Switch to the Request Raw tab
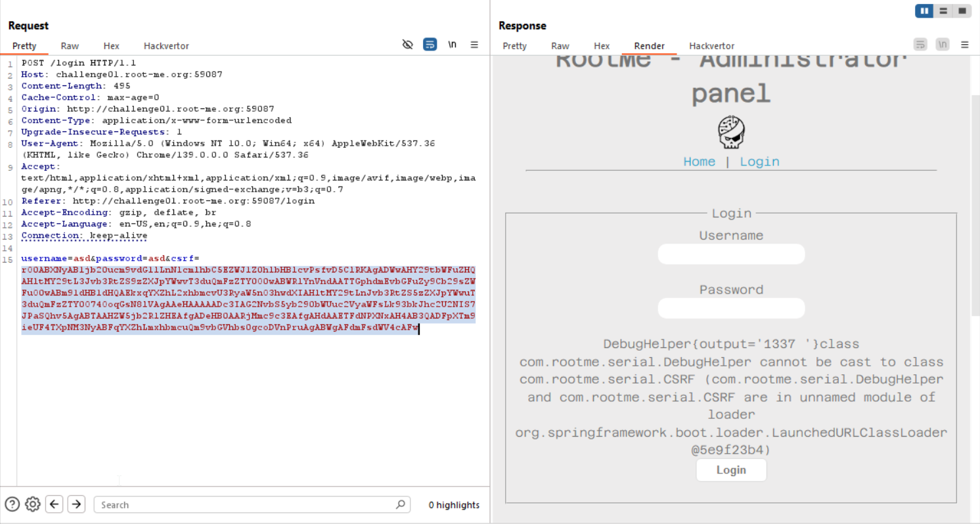Viewport: 980px width, 524px height. (x=70, y=46)
